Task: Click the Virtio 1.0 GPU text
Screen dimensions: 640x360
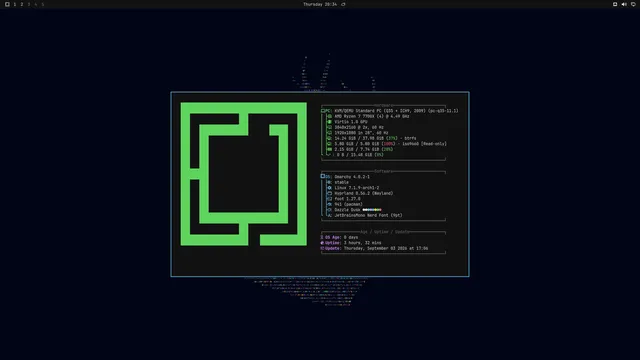Action: tap(351, 122)
